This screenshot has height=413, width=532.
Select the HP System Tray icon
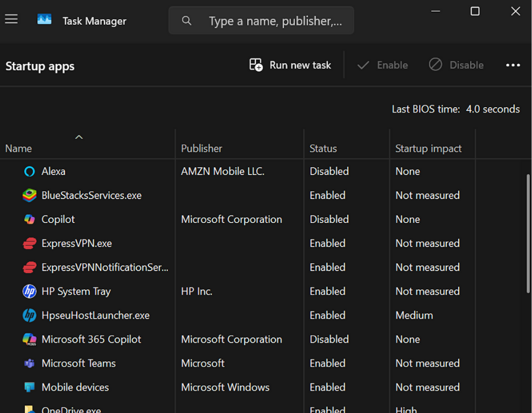pyautogui.click(x=29, y=291)
